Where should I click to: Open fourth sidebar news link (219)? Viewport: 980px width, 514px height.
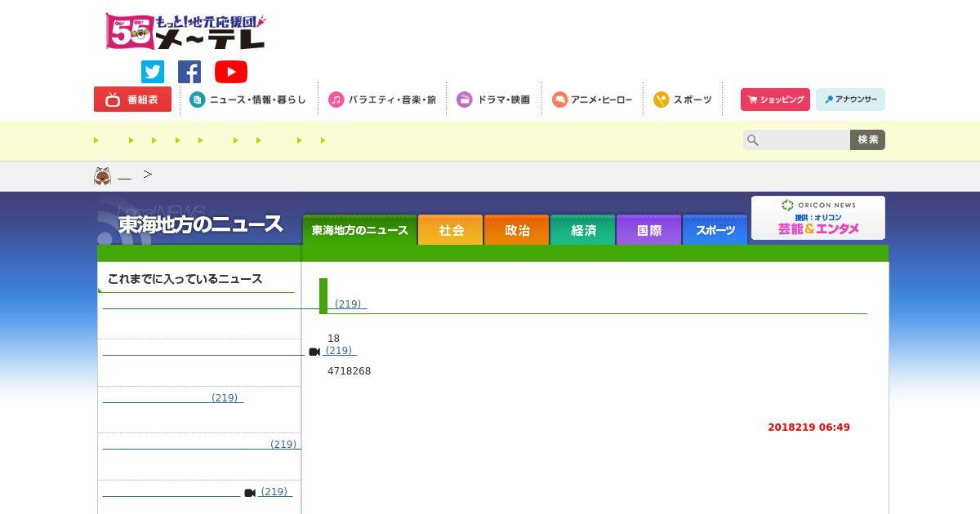(x=202, y=445)
